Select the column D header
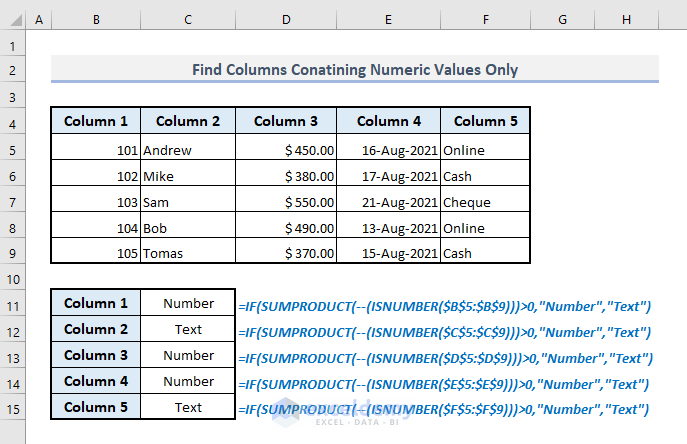This screenshot has width=687, height=444. pos(285,19)
